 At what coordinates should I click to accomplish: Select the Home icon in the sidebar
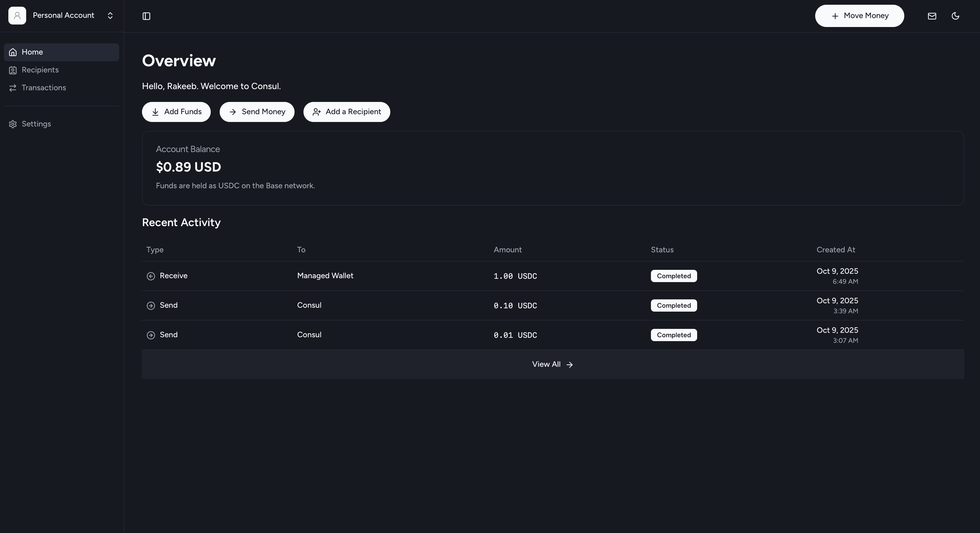click(13, 52)
